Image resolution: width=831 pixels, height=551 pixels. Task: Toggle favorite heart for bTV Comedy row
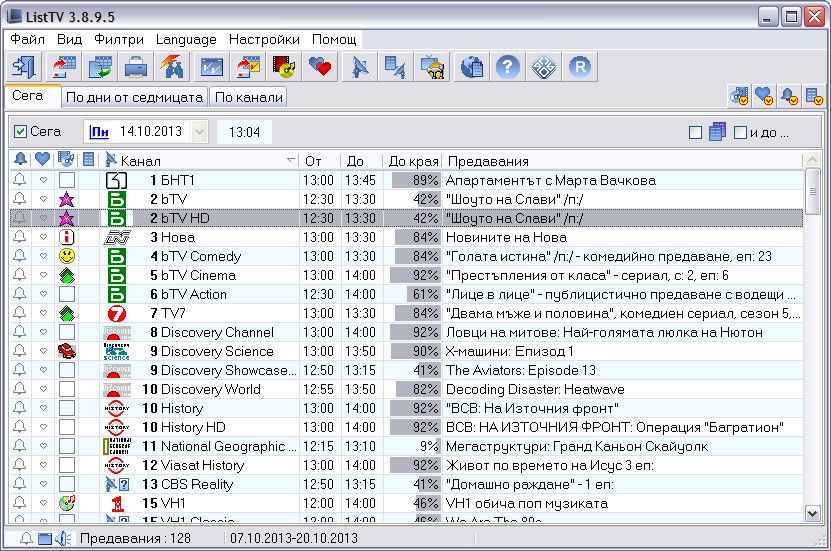(43, 256)
